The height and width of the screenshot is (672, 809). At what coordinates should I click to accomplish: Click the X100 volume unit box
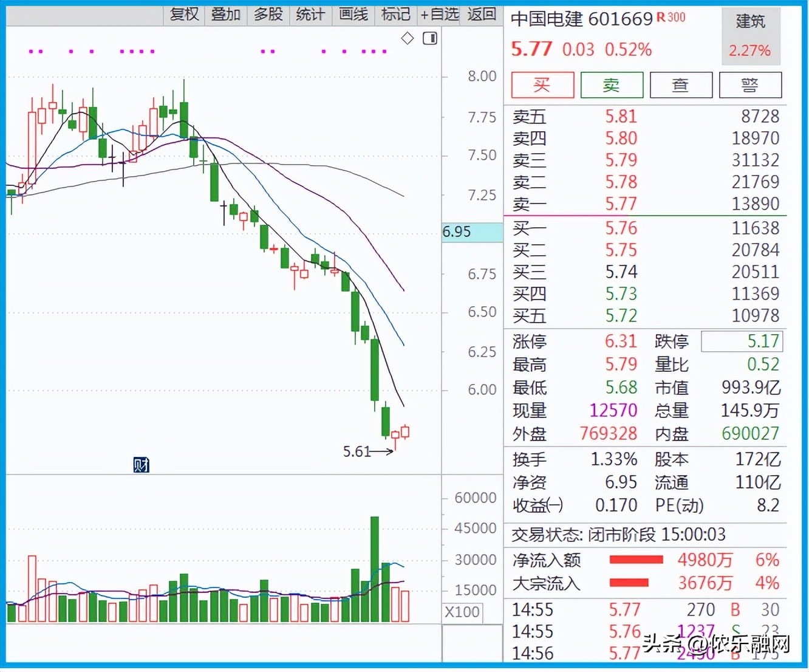coord(462,612)
